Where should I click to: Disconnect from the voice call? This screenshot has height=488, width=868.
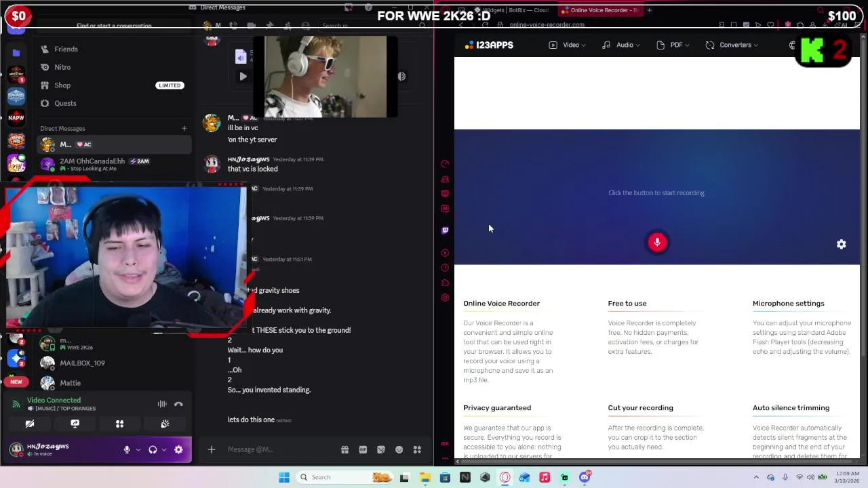click(x=178, y=404)
